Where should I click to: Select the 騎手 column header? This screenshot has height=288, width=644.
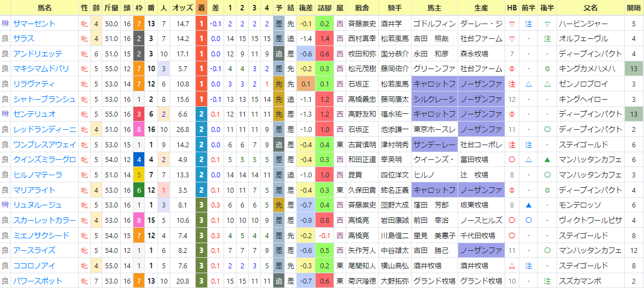(x=395, y=8)
